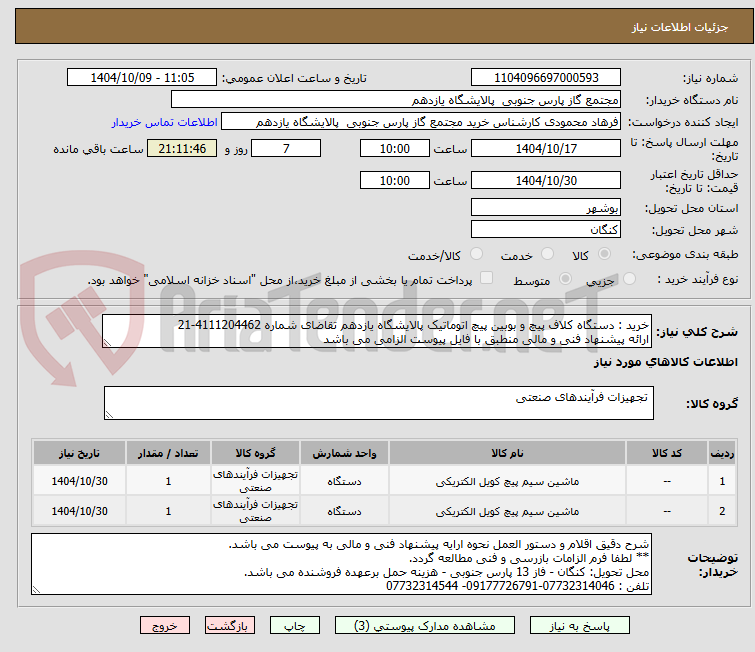
Task: Click row 2 unit دستگاه cell
Action: (x=344, y=511)
